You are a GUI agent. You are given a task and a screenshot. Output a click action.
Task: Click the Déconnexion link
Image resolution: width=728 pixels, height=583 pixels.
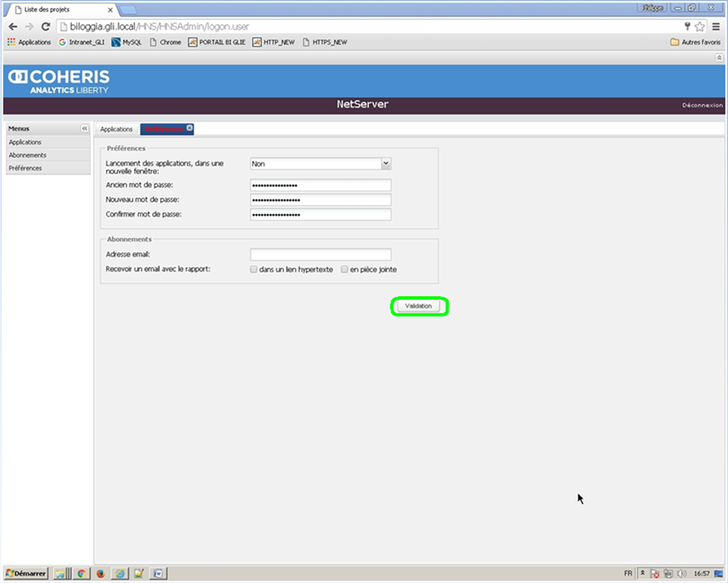pos(702,106)
